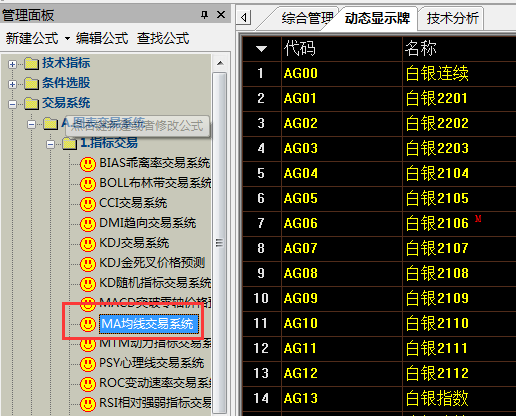Select BOLL布林带交易系统 formula
Viewport: 516px width, 416px height.
155,183
